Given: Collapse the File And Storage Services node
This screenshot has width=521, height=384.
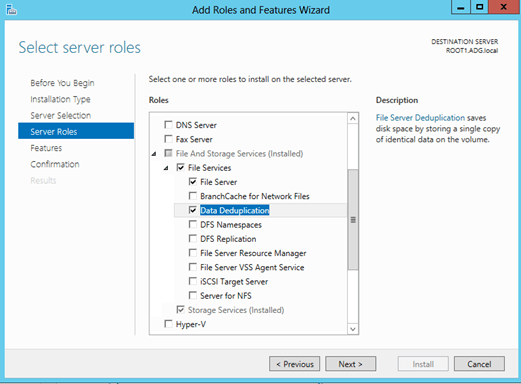Looking at the screenshot, I should pyautogui.click(x=154, y=154).
